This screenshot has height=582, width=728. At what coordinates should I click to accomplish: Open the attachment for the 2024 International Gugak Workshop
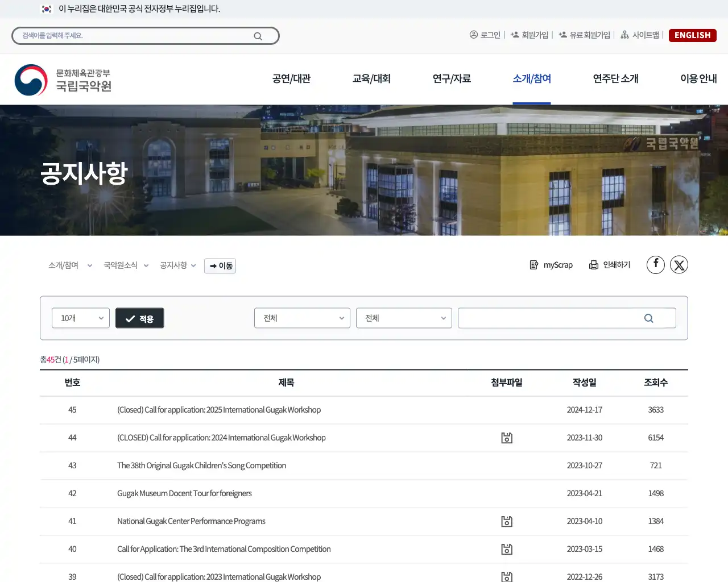coord(507,438)
